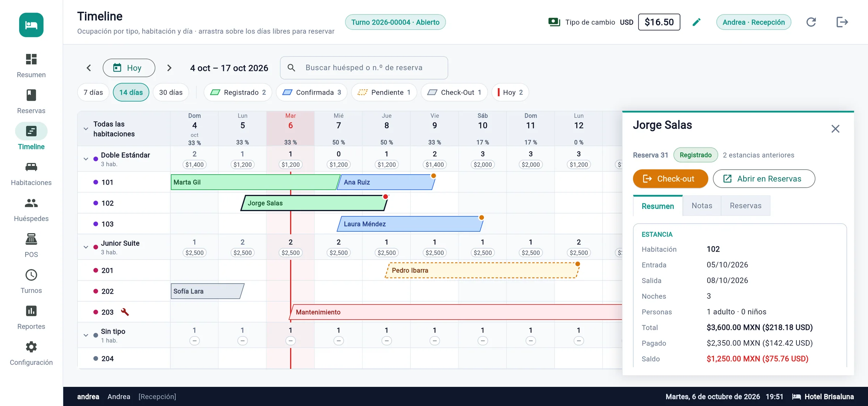Click the refresh icon in the header
This screenshot has height=406, width=868.
point(811,22)
